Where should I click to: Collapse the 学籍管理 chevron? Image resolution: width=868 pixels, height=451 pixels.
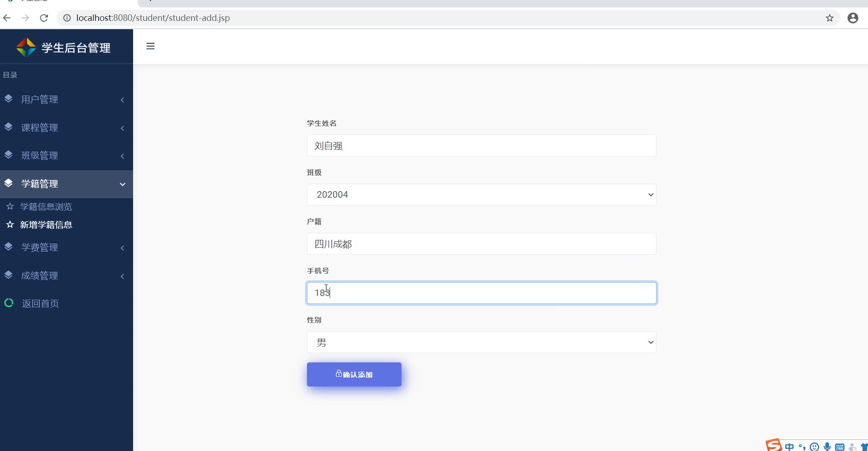tap(122, 184)
